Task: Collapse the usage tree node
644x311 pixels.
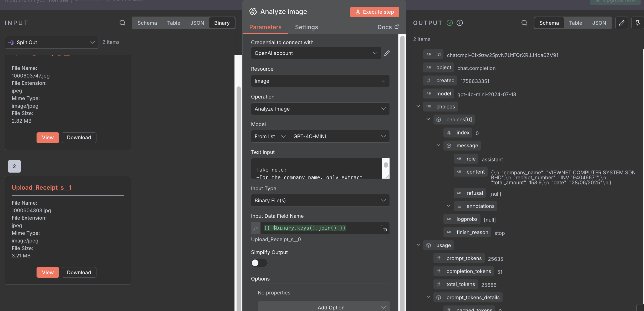Action: click(418, 245)
